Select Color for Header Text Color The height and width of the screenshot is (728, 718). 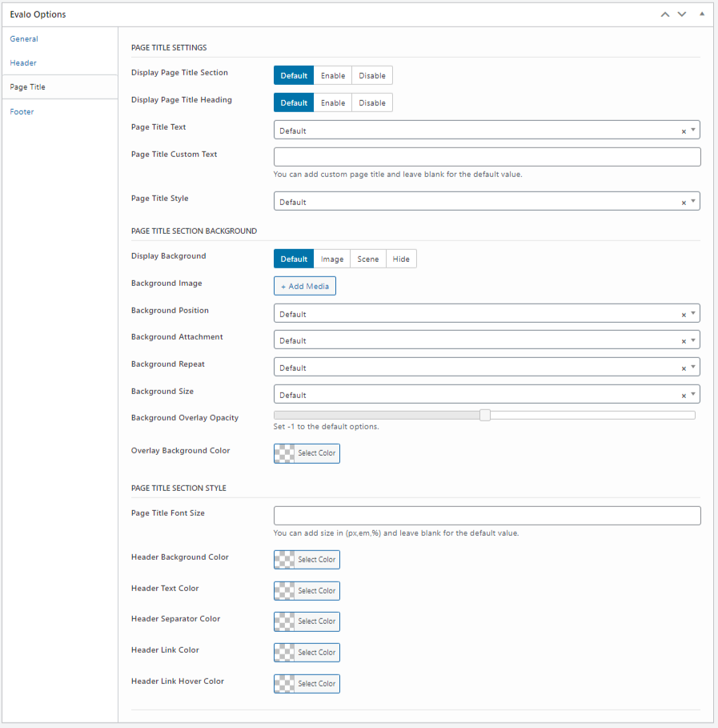tap(307, 590)
